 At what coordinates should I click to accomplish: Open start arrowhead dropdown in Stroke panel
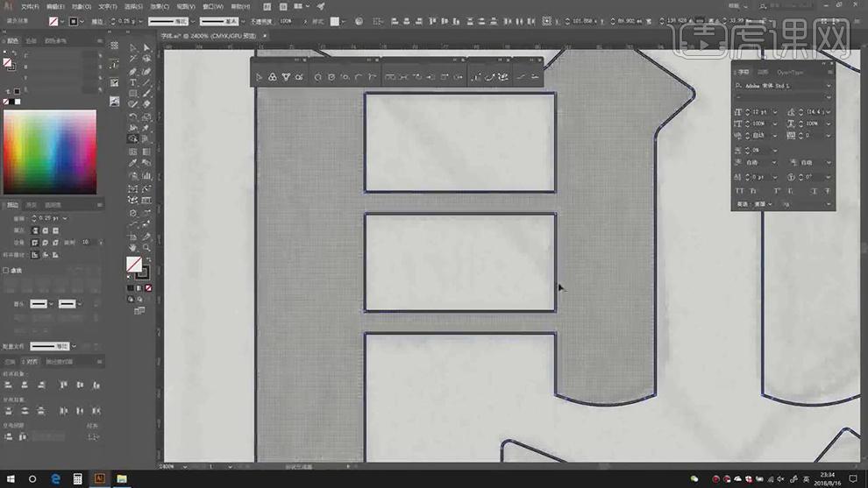[x=50, y=304]
